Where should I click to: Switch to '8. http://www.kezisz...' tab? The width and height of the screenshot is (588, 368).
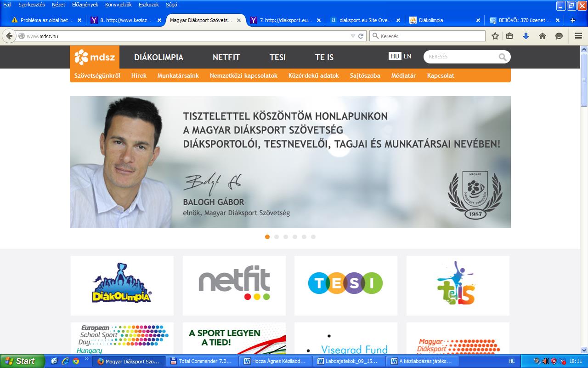point(127,20)
